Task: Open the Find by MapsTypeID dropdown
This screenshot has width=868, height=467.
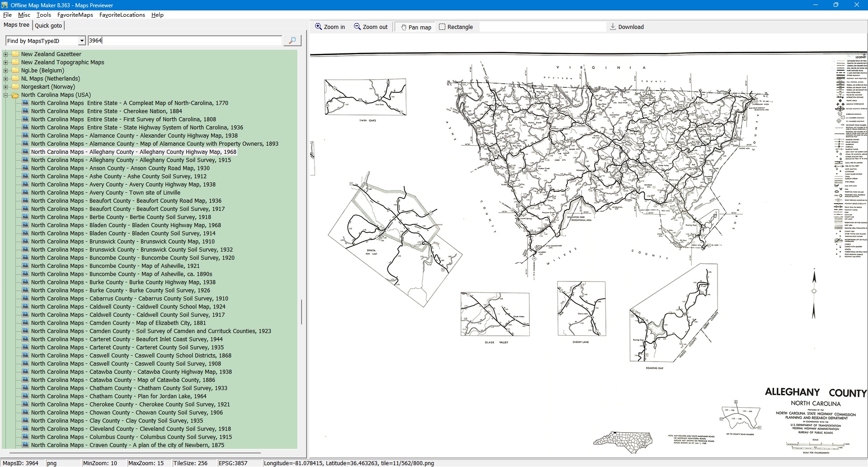Action: pos(82,41)
